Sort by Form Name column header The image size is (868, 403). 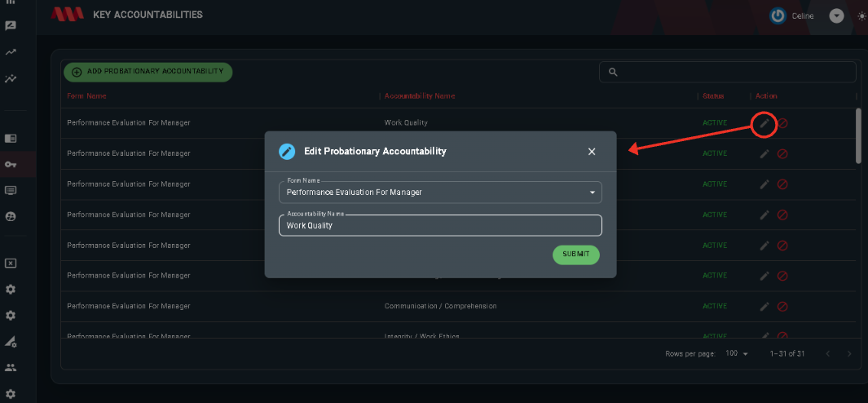point(87,96)
